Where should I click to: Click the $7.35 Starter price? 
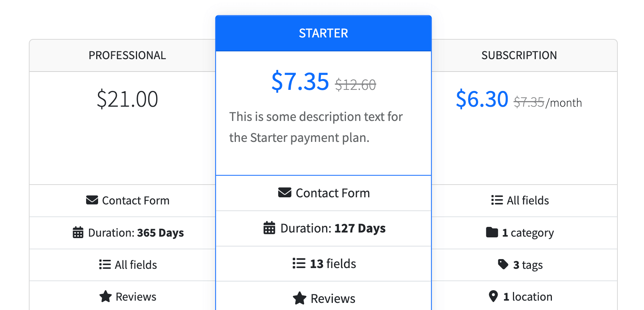(x=300, y=81)
